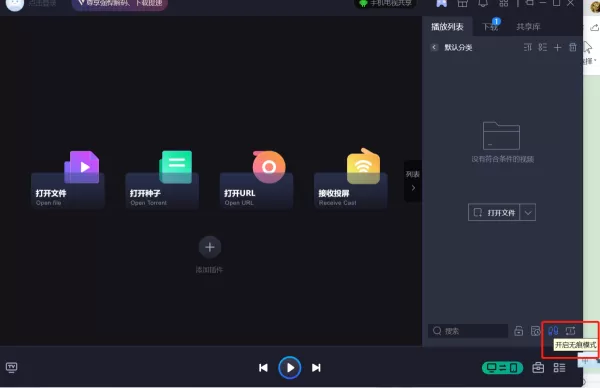Image resolution: width=600 pixels, height=388 pixels.
Task: Click the share arrow icon in background window
Action: tap(594, 28)
